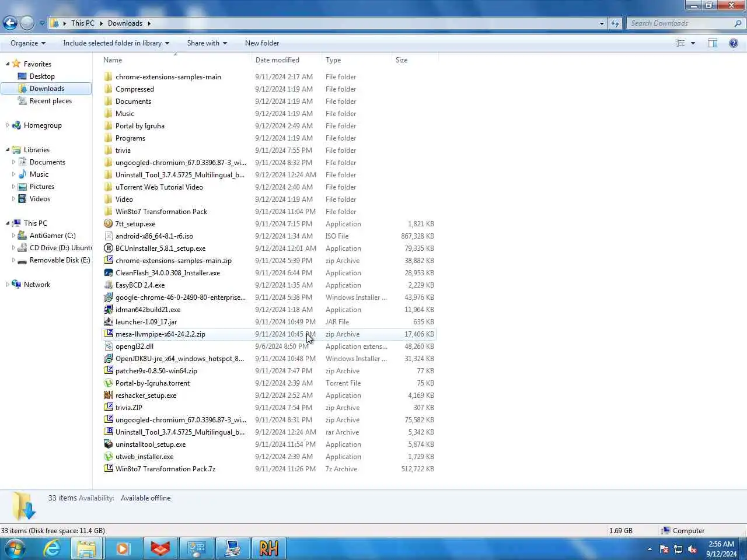Screen dimensions: 747x560
Task: Select CD Drive (D:) Ubuntu in tree
Action: click(61, 248)
